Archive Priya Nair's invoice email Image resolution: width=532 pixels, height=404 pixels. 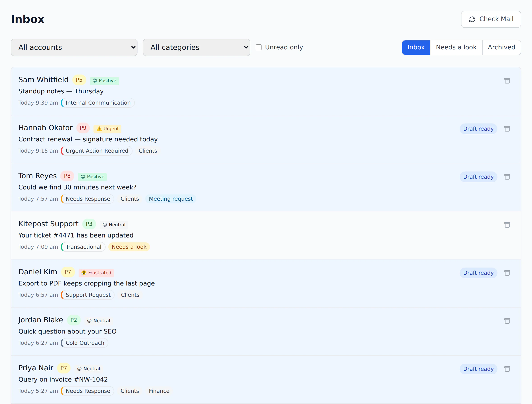tap(507, 369)
